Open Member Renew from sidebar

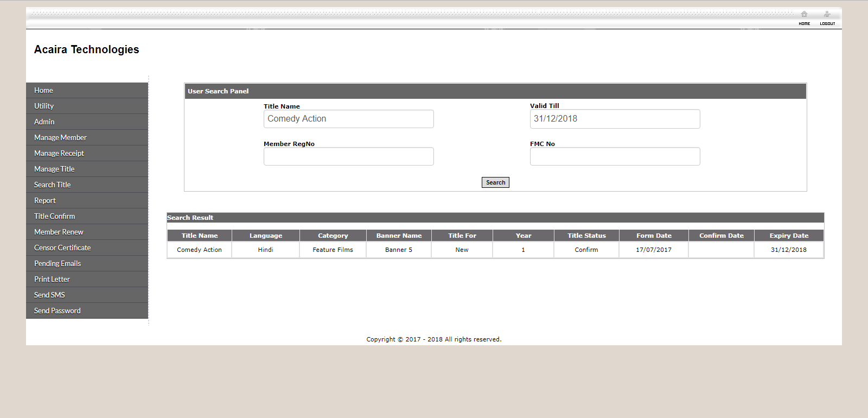[x=59, y=232]
